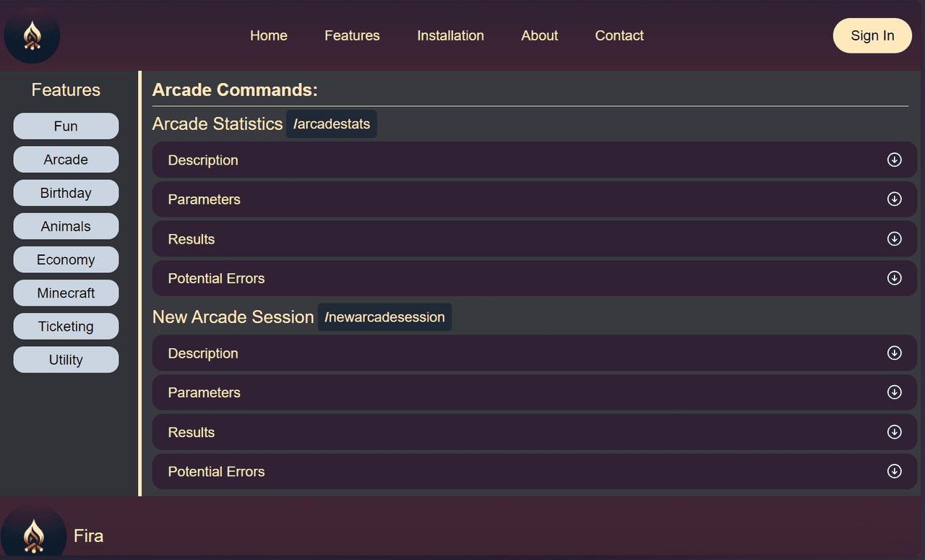Select the Economy feature category
The height and width of the screenshot is (560, 925).
click(x=66, y=260)
